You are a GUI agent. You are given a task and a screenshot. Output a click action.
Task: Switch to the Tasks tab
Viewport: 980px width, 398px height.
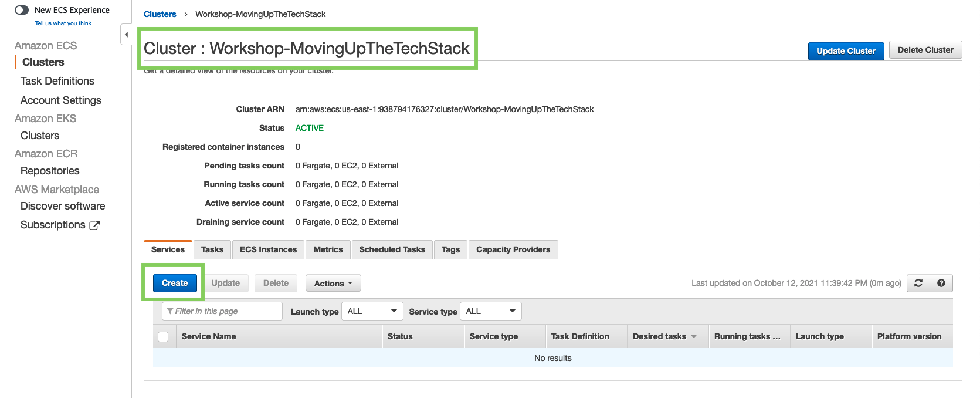(212, 249)
